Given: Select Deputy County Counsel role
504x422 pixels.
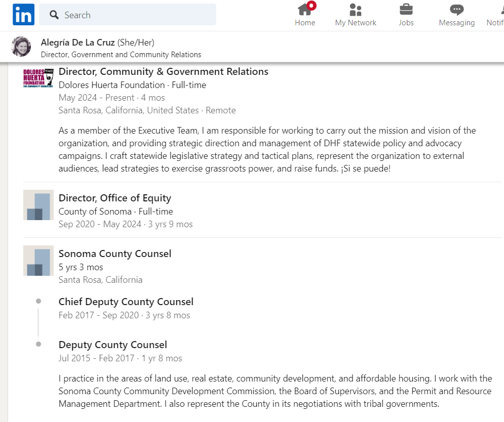Looking at the screenshot, I should pyautogui.click(x=113, y=345).
